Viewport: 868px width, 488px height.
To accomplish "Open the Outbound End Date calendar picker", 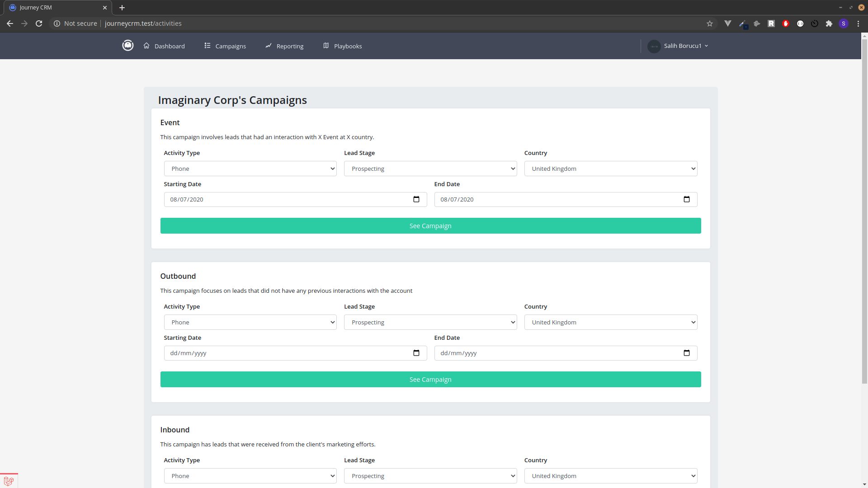I will (687, 353).
